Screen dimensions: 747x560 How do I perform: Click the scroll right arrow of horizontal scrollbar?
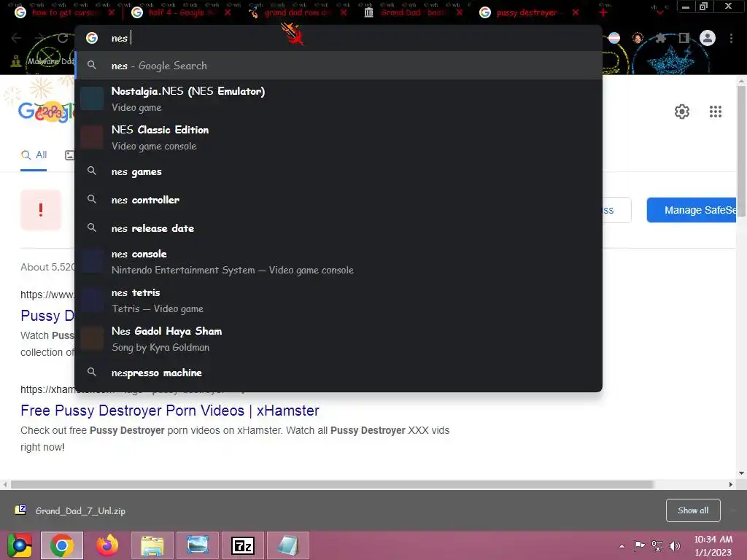click(x=731, y=484)
